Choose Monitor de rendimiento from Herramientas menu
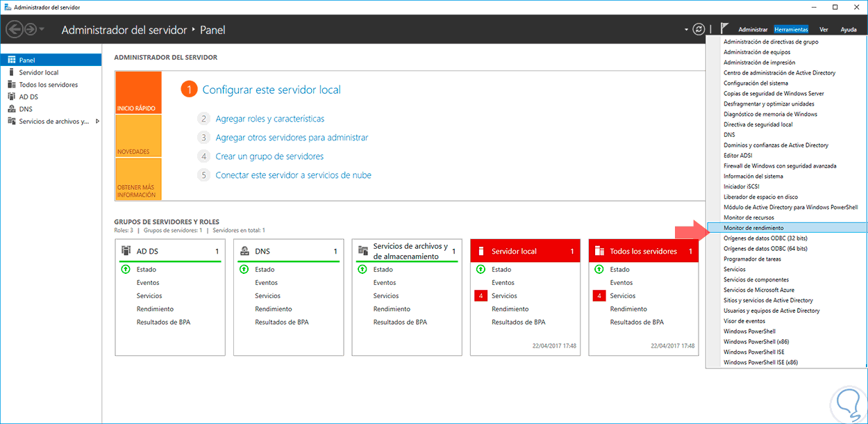Screen dimensions: 868x424 (787, 228)
